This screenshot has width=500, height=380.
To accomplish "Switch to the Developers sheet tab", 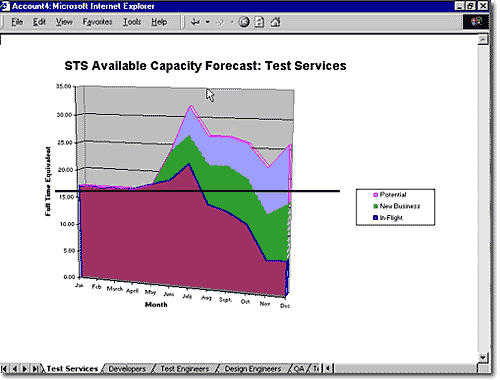I will (127, 369).
